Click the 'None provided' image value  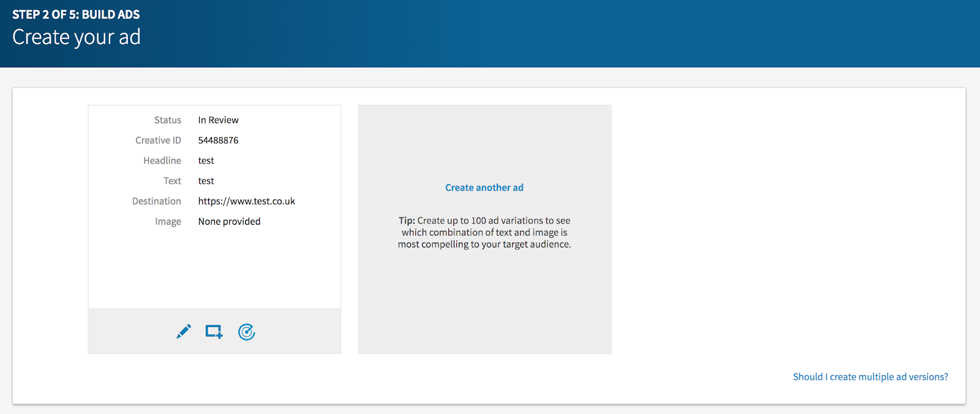[229, 221]
